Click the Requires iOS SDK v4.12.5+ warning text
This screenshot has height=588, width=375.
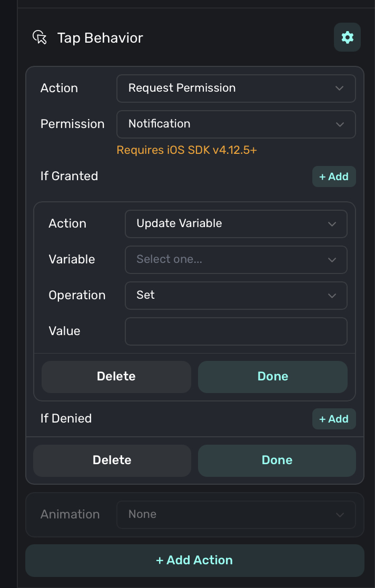coord(186,150)
